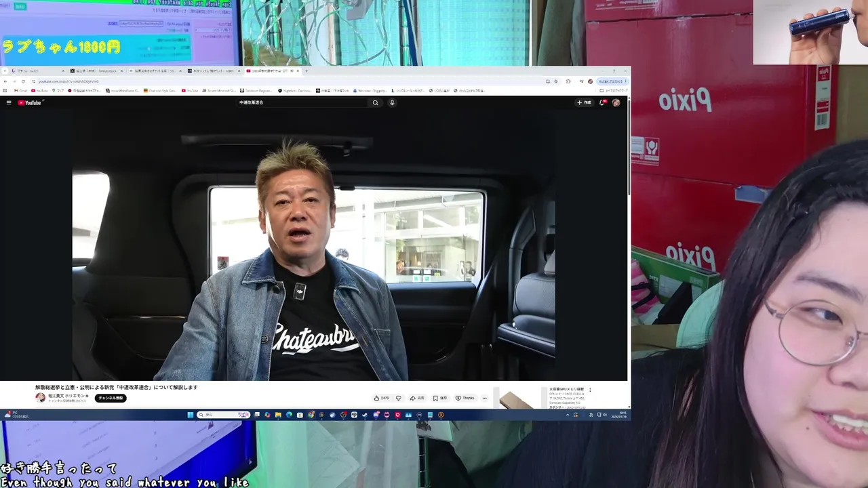This screenshot has height=488, width=868.
Task: Switch to the first browser tab
Action: [x=37, y=70]
